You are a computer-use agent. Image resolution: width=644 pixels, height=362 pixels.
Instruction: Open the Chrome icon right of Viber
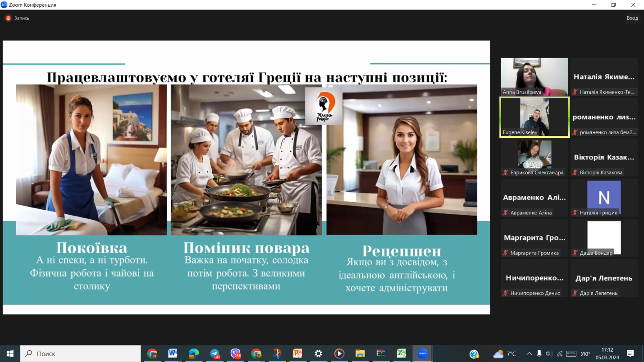pyautogui.click(x=256, y=354)
